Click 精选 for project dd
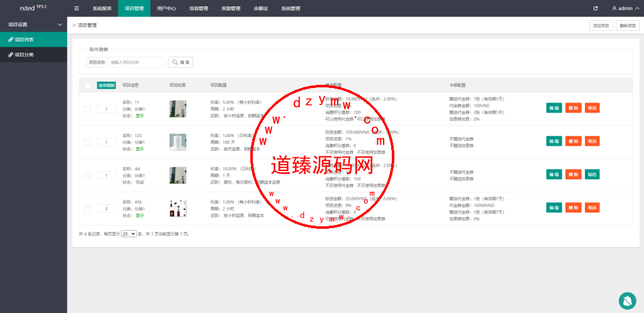644x313 pixels. (592, 174)
